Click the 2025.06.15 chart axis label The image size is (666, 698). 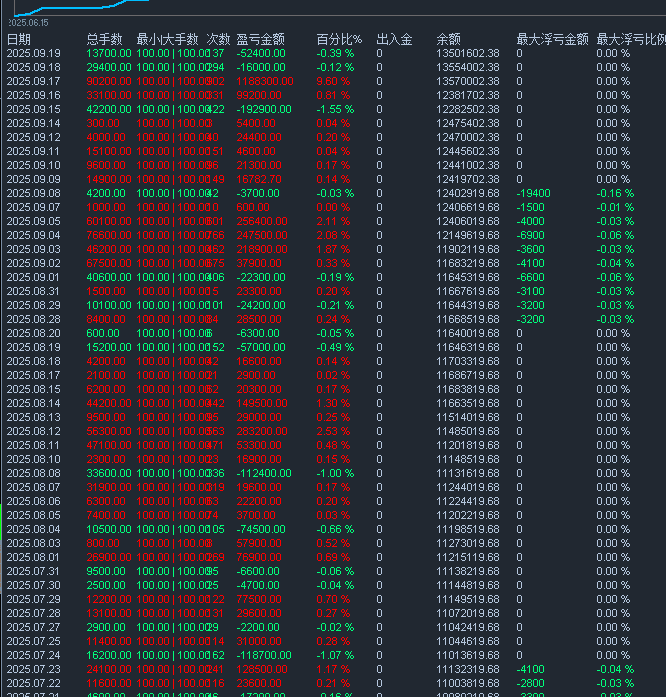point(26,21)
